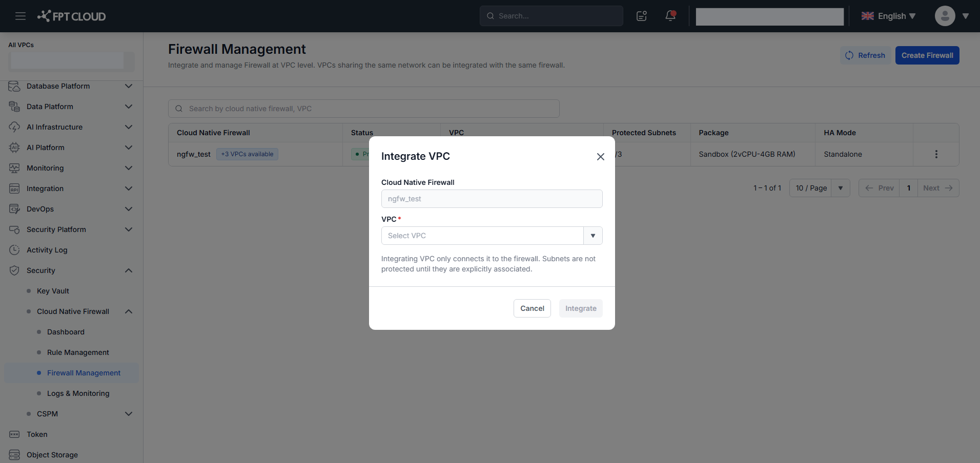Click the Database Platform sidebar icon
This screenshot has height=463, width=980.
(14, 86)
